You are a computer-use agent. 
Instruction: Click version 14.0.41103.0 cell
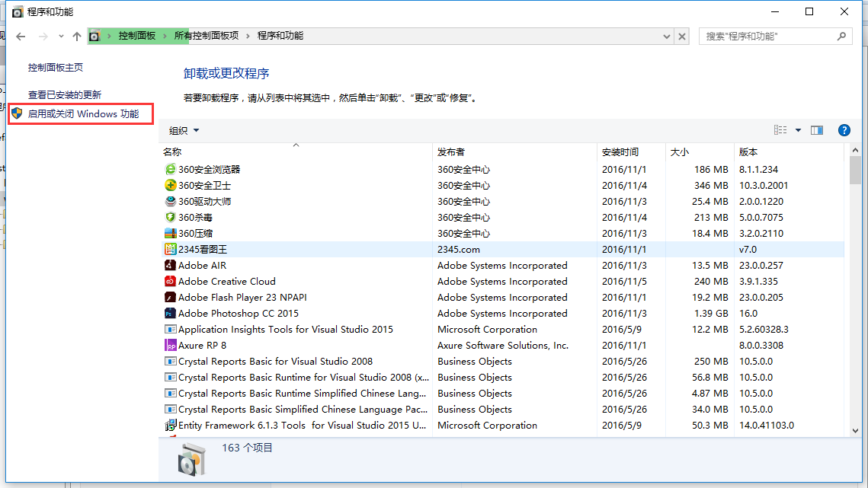(767, 426)
